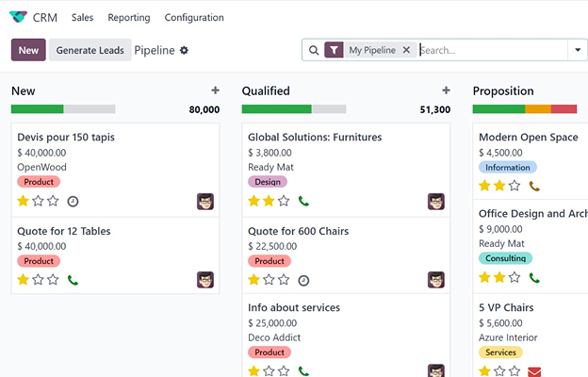This screenshot has width=588, height=377.
Task: Click the green progress bar in Qualified column
Action: 276,109
